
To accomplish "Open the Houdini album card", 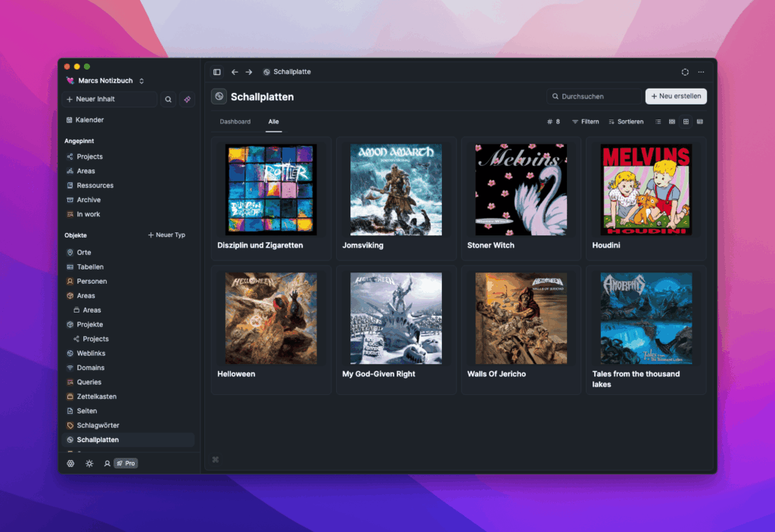I will [646, 199].
